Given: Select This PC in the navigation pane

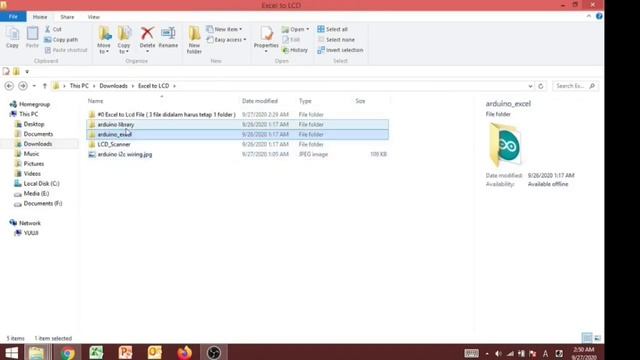Looking at the screenshot, I should (29, 114).
